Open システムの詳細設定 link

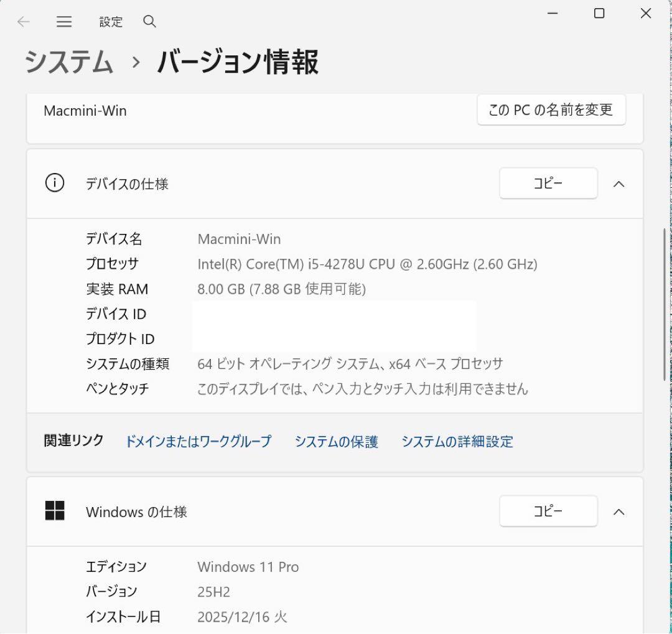[457, 442]
